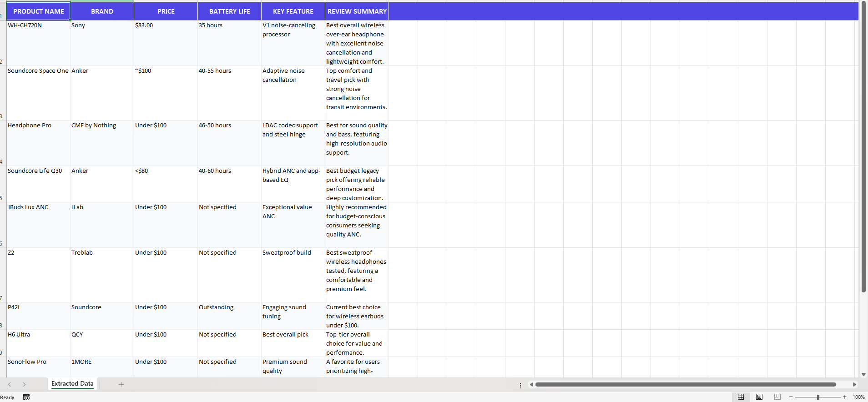Select the 46-50 hours cell

pyautogui.click(x=230, y=143)
